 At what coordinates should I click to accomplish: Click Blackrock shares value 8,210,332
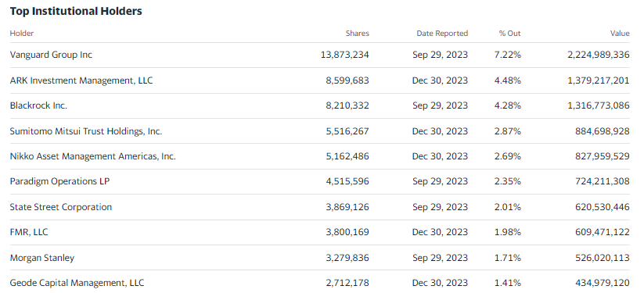(x=347, y=105)
